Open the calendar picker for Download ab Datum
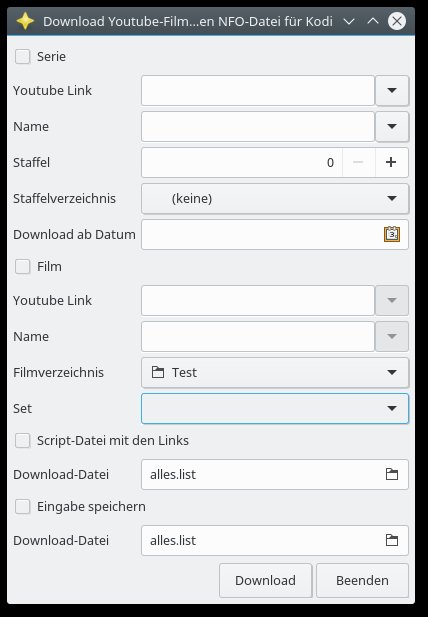This screenshot has height=617, width=428. [392, 234]
